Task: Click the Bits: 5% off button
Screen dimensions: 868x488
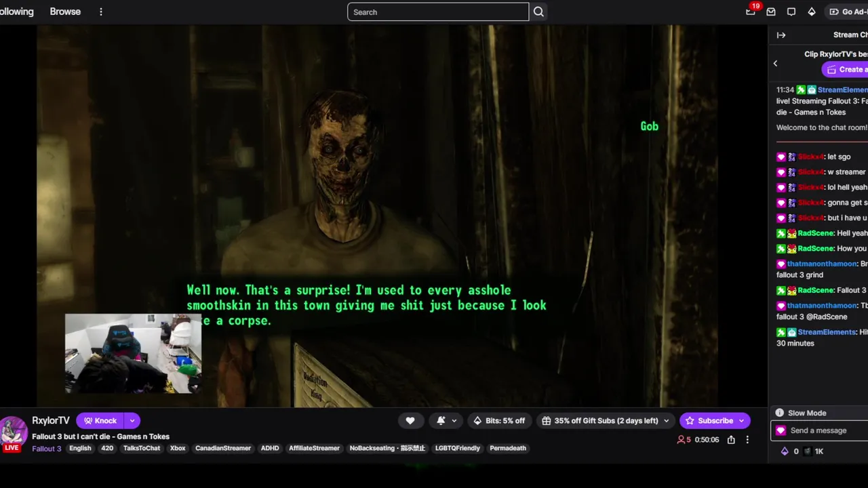Action: point(499,420)
